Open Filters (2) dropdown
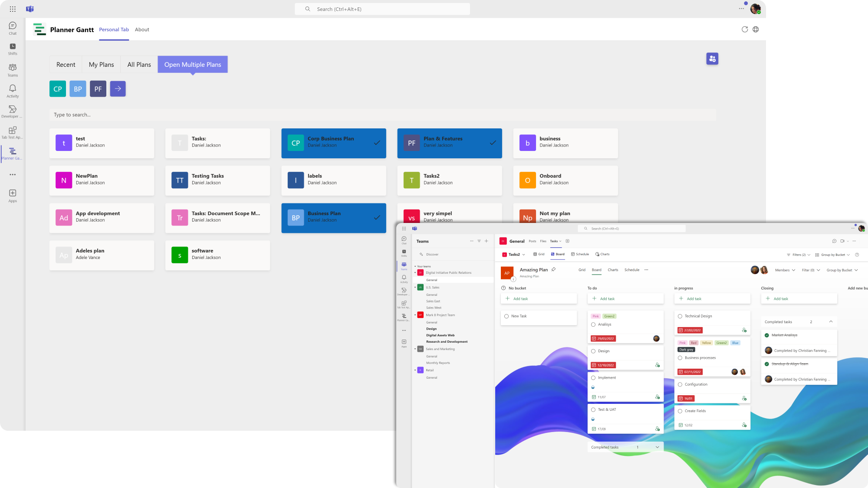The height and width of the screenshot is (488, 868). [x=799, y=255]
